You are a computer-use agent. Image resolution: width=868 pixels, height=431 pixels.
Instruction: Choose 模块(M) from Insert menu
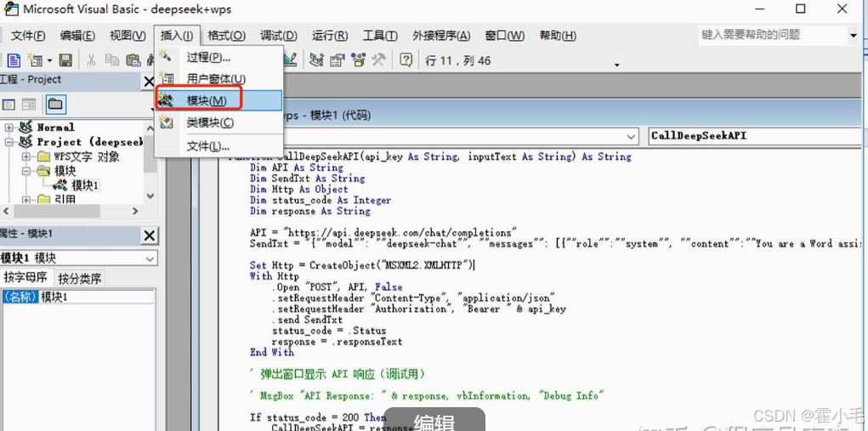pyautogui.click(x=219, y=100)
